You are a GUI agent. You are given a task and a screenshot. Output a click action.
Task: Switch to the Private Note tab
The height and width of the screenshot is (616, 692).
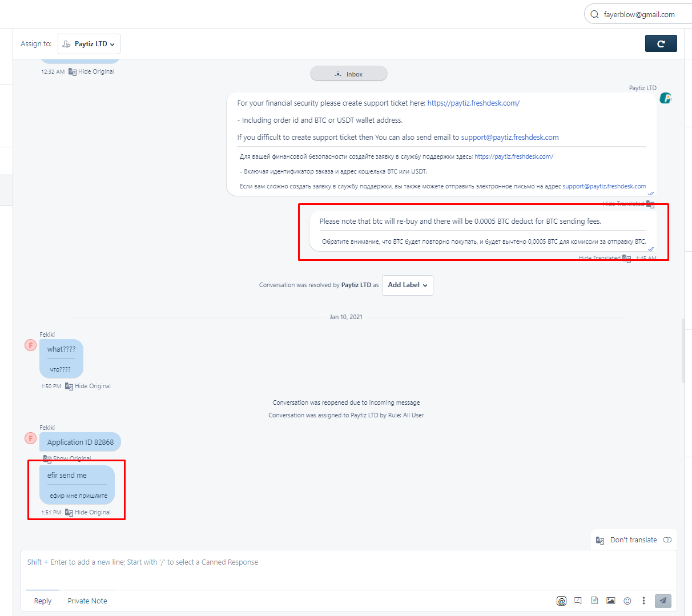point(87,601)
